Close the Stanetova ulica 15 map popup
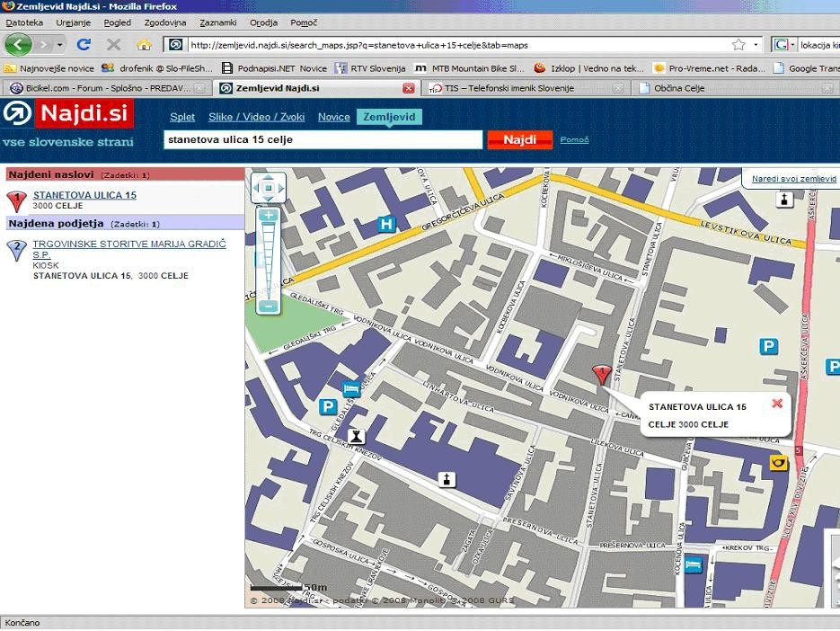The image size is (840, 631). pyautogui.click(x=777, y=404)
